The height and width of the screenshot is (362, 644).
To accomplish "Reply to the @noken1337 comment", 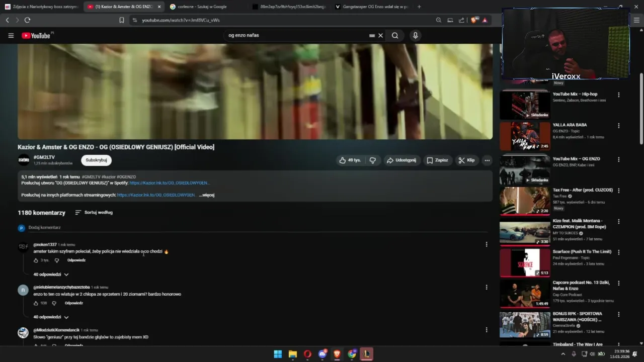I will (76, 260).
